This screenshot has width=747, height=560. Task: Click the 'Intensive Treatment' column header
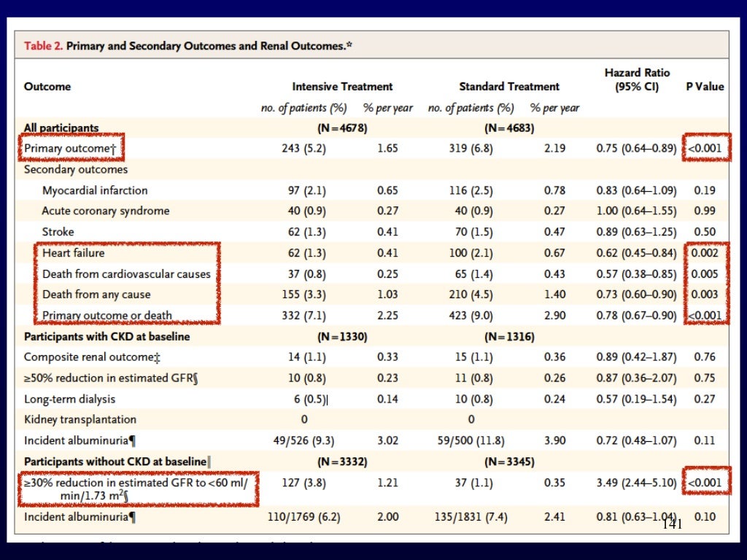click(342, 87)
